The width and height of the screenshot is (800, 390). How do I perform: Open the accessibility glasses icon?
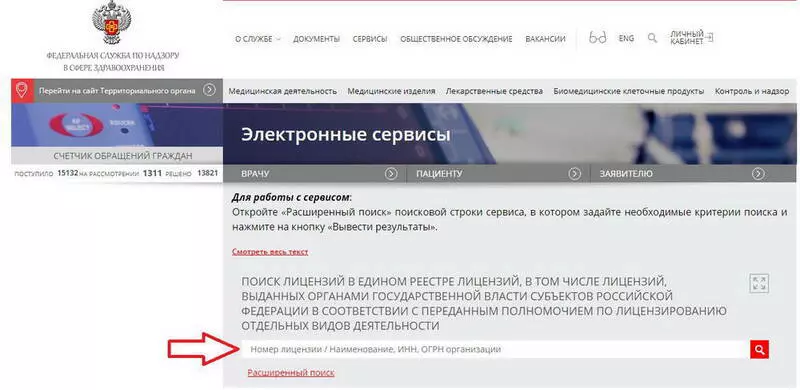[x=597, y=38]
